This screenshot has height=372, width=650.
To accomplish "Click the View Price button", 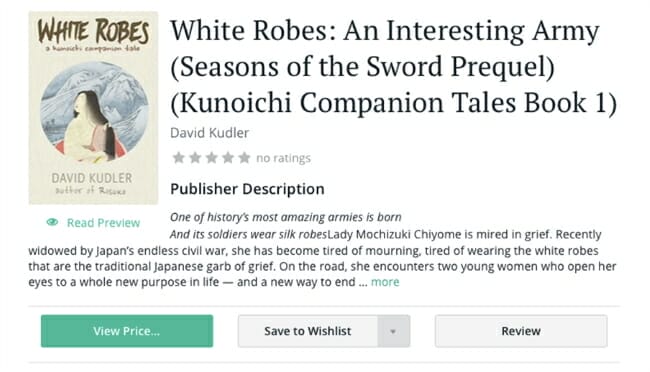I will (127, 331).
